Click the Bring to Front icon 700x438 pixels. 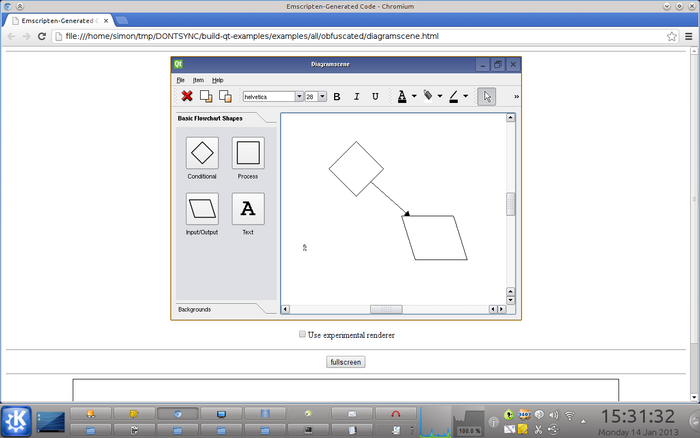click(206, 96)
